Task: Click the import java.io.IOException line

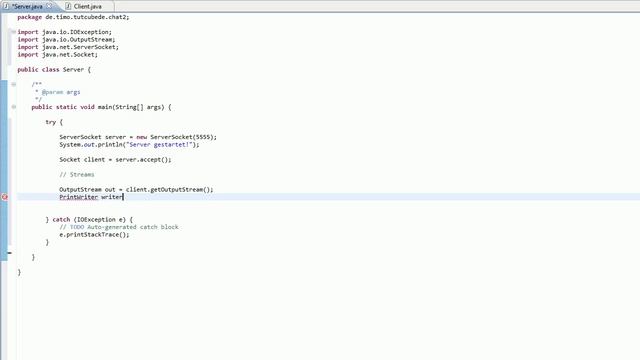Action: [x=64, y=32]
